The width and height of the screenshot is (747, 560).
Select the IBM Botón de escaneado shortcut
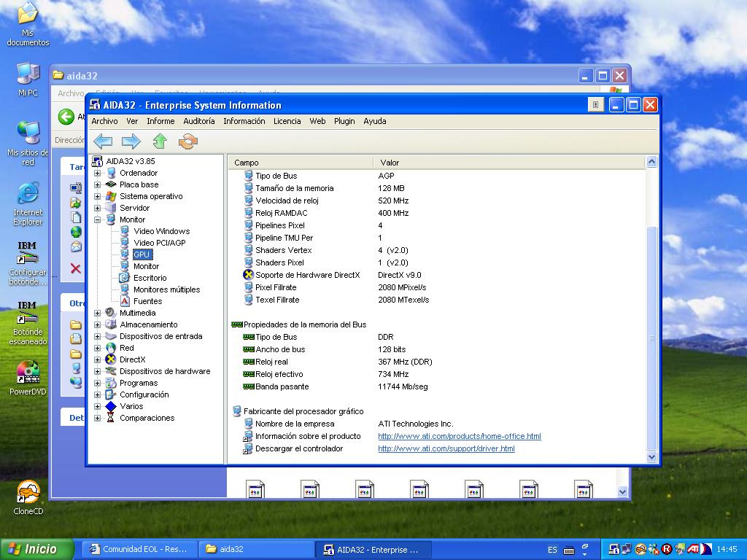point(28,323)
